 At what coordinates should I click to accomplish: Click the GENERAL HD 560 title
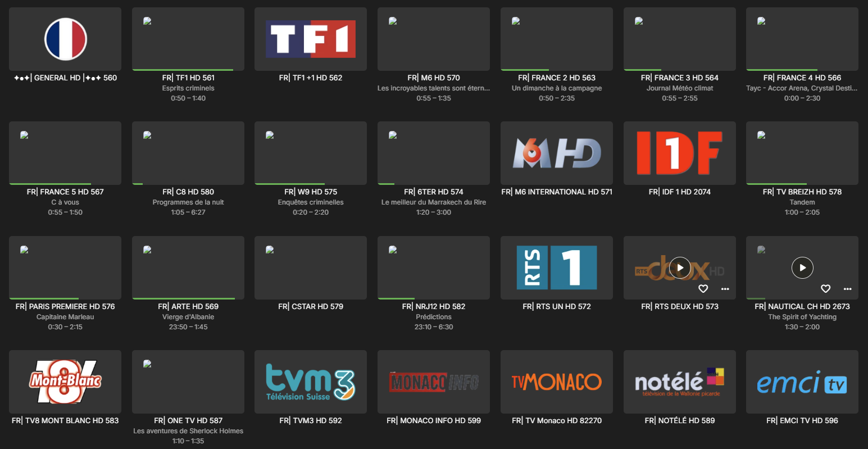click(x=65, y=78)
